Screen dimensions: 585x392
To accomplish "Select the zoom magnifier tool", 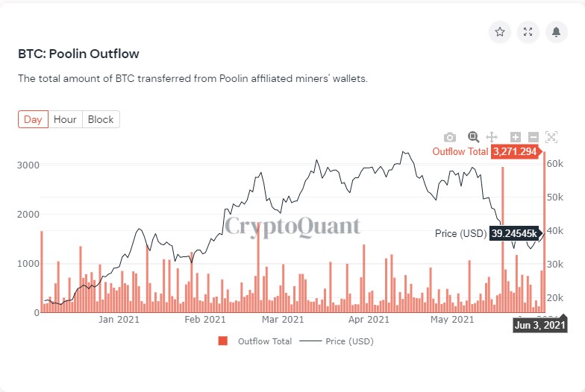I will pos(473,137).
